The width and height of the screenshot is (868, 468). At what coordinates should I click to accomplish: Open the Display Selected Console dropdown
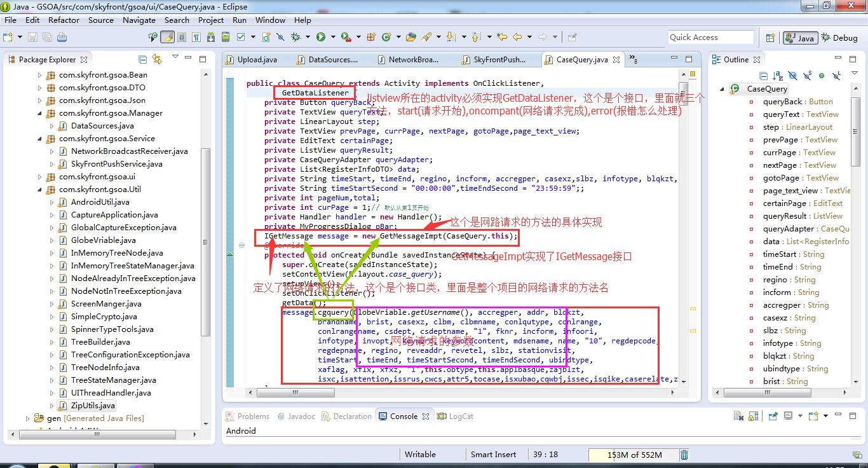coord(801,416)
